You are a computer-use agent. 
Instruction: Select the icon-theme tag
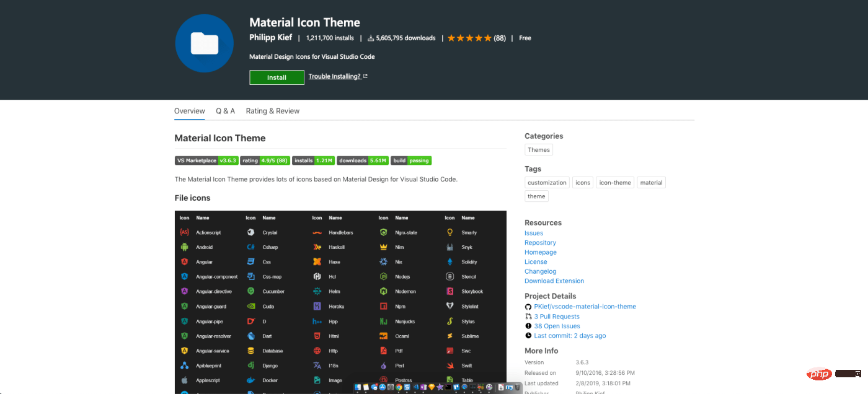tap(615, 183)
